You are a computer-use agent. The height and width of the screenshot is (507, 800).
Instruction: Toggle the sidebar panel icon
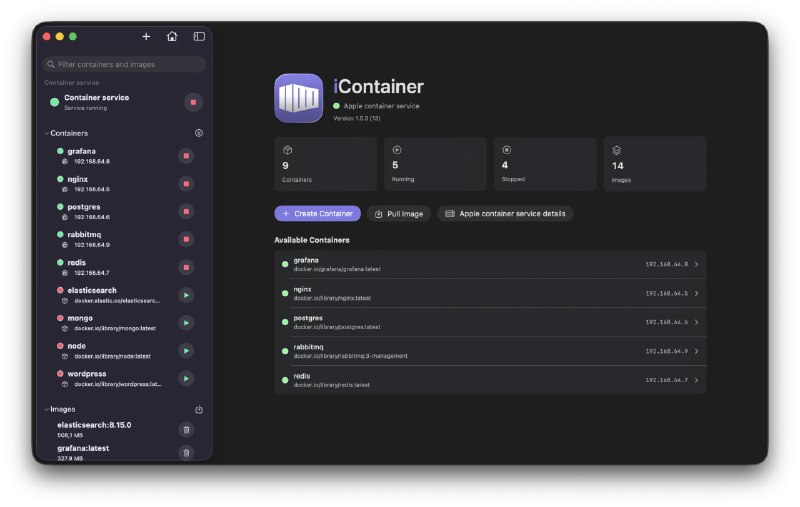(199, 36)
